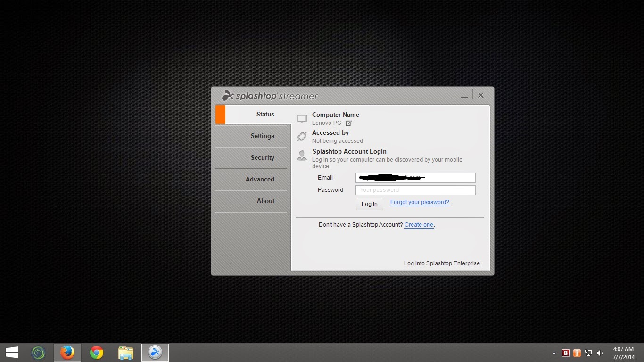
Task: Click inside the Password field
Action: click(x=415, y=189)
